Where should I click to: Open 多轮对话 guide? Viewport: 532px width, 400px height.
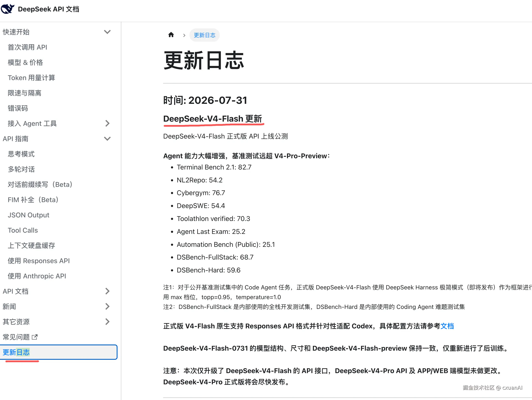[x=21, y=169]
